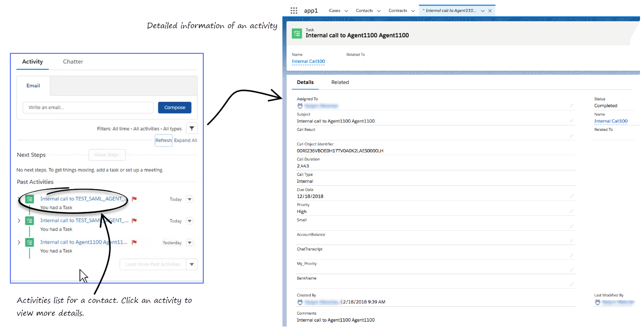Click the green Task icon in the record header

click(297, 33)
